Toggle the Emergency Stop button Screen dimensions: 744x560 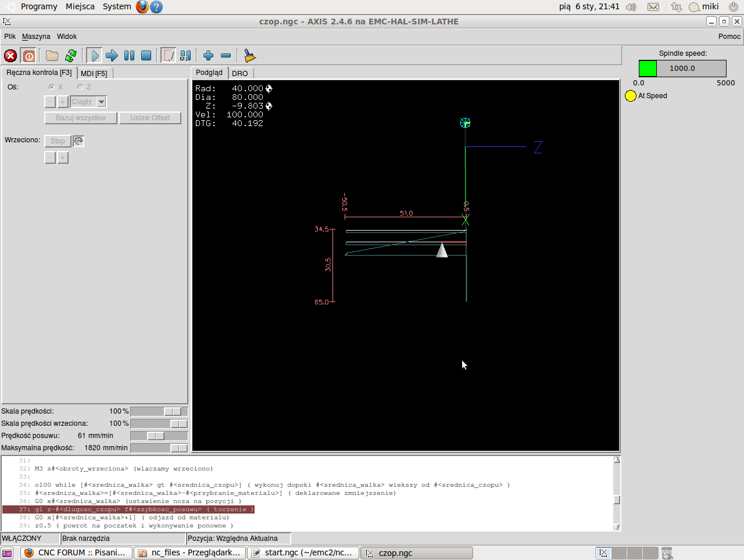tap(10, 56)
